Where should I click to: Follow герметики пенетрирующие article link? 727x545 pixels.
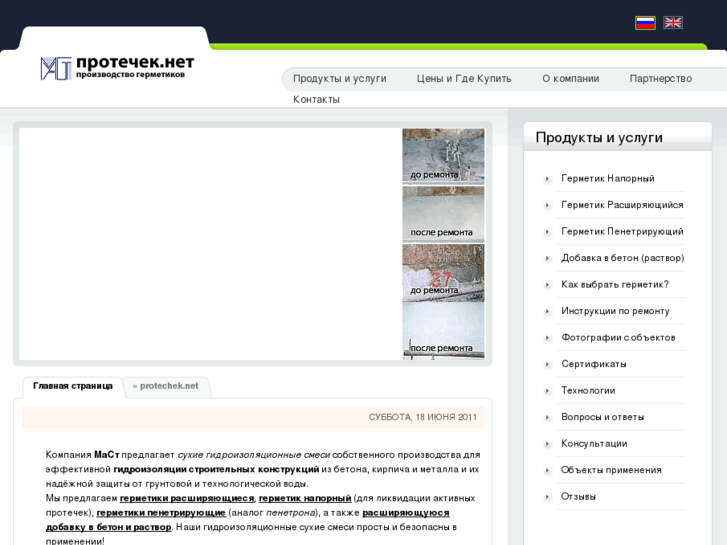(161, 513)
